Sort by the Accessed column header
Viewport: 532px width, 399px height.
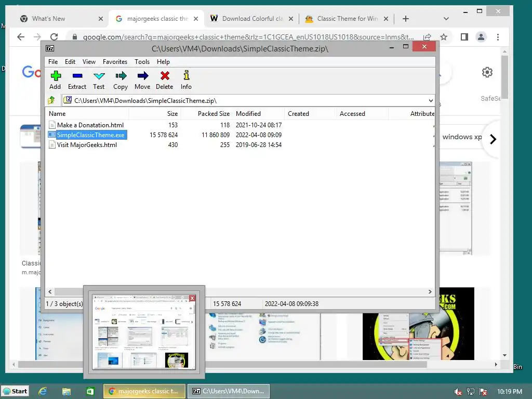(362, 114)
